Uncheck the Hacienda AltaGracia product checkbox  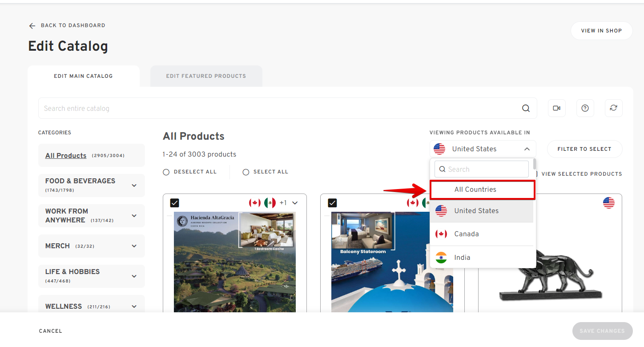[175, 203]
